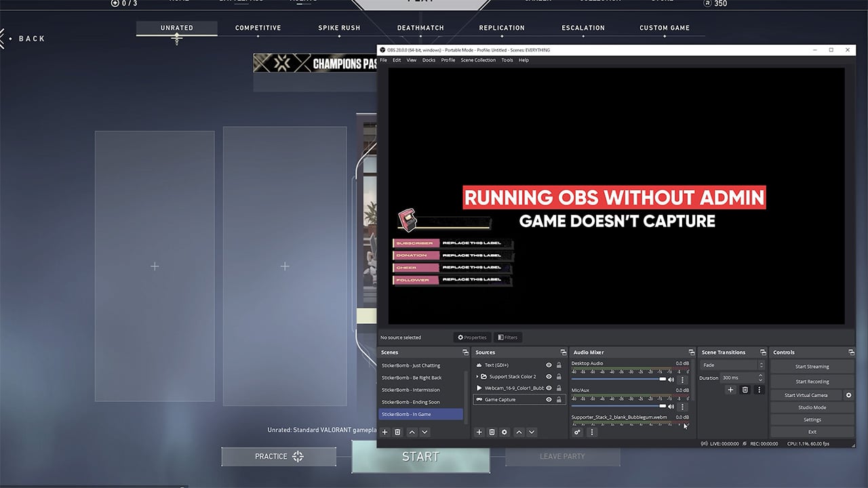Click Start Virtual Camera button
This screenshot has width=868, height=488.
click(806, 395)
